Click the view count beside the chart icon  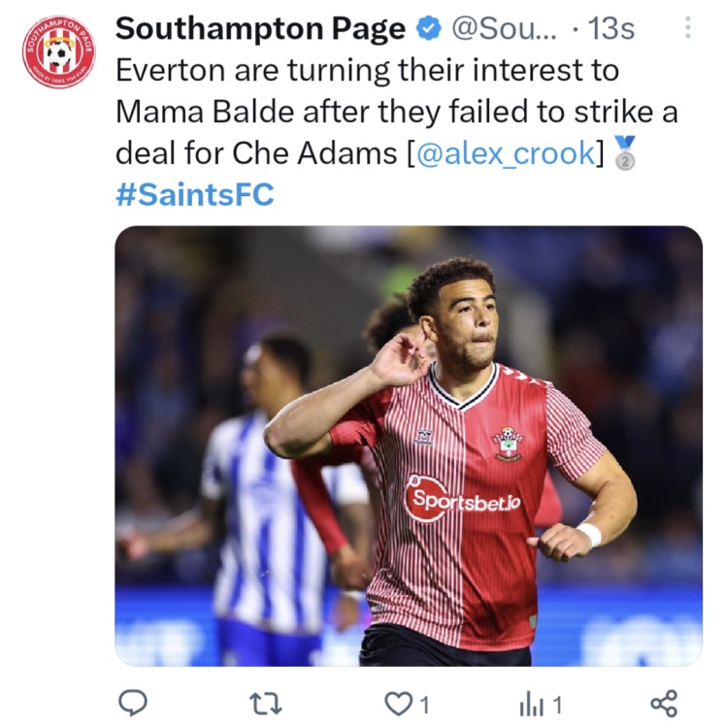(557, 704)
